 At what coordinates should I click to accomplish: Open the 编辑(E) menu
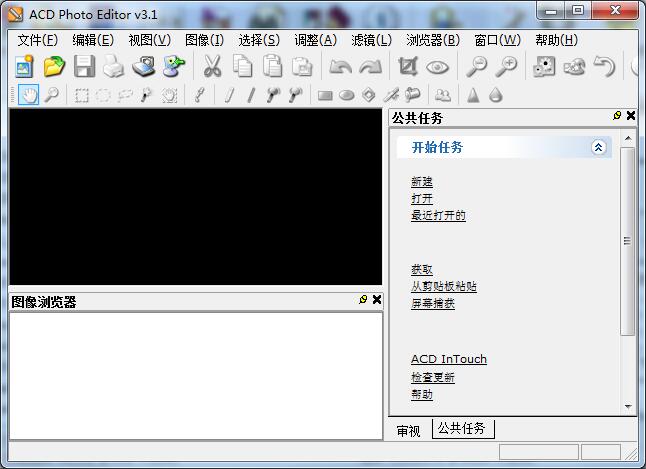click(93, 40)
